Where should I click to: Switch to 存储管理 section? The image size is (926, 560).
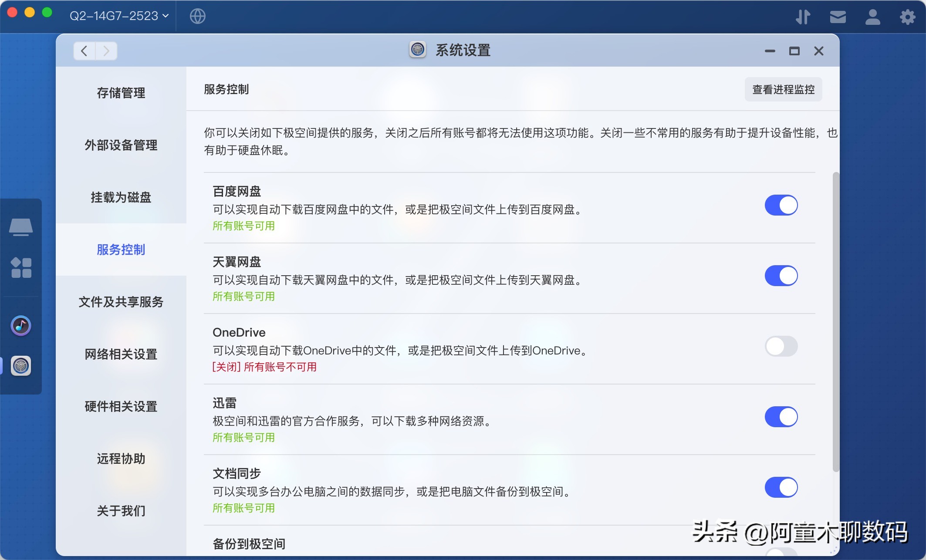coord(121,93)
